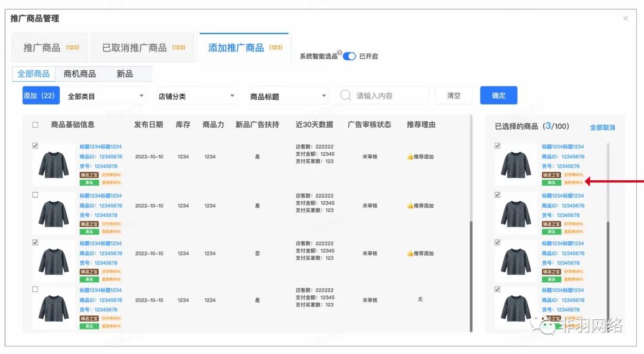The width and height of the screenshot is (644, 354).
Task: Click the green 新品 tag in first product row
Action: [x=89, y=183]
